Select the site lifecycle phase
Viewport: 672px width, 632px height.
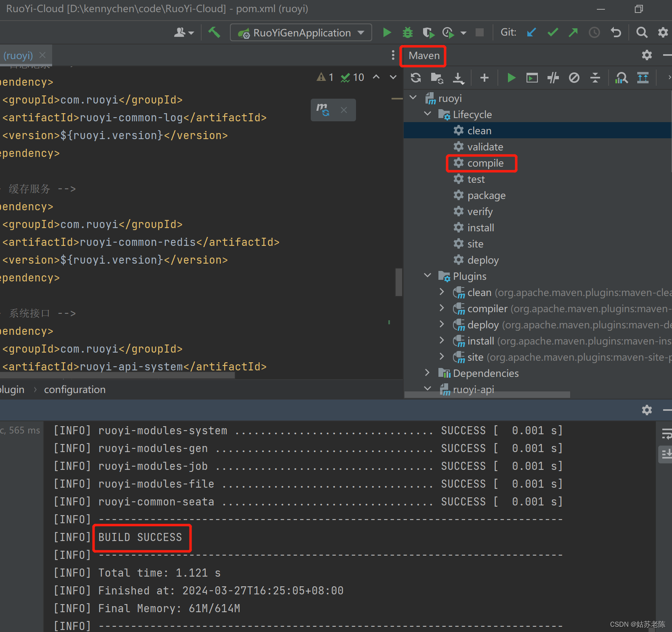(x=468, y=244)
